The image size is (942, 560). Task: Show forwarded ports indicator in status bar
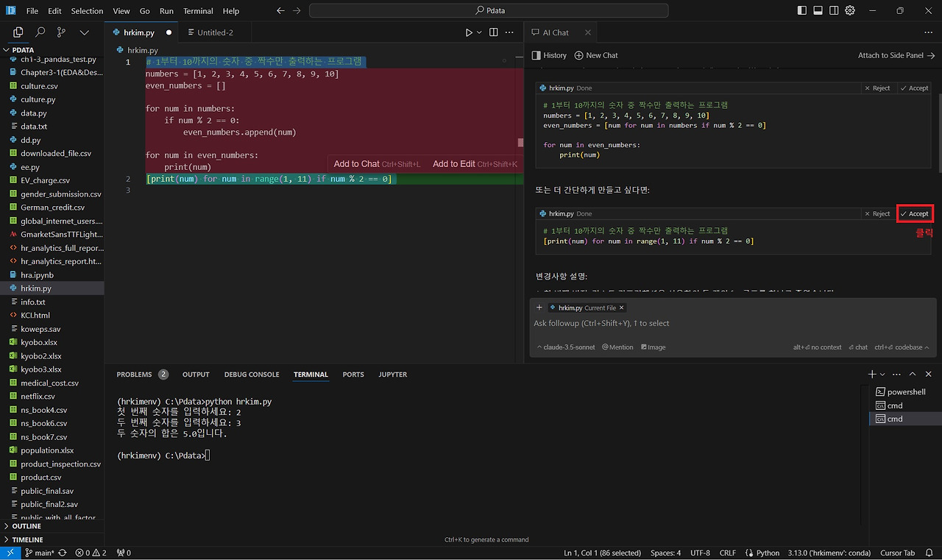[124, 553]
